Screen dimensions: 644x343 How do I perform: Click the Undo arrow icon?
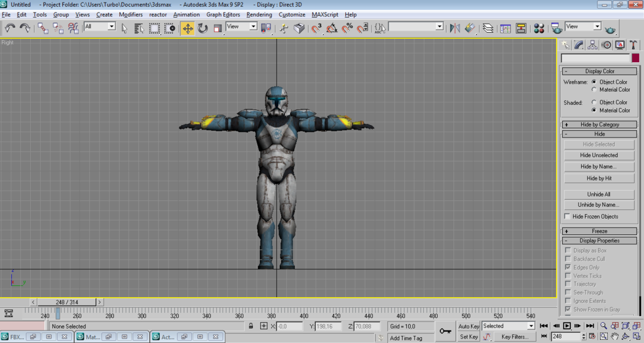[x=10, y=28]
